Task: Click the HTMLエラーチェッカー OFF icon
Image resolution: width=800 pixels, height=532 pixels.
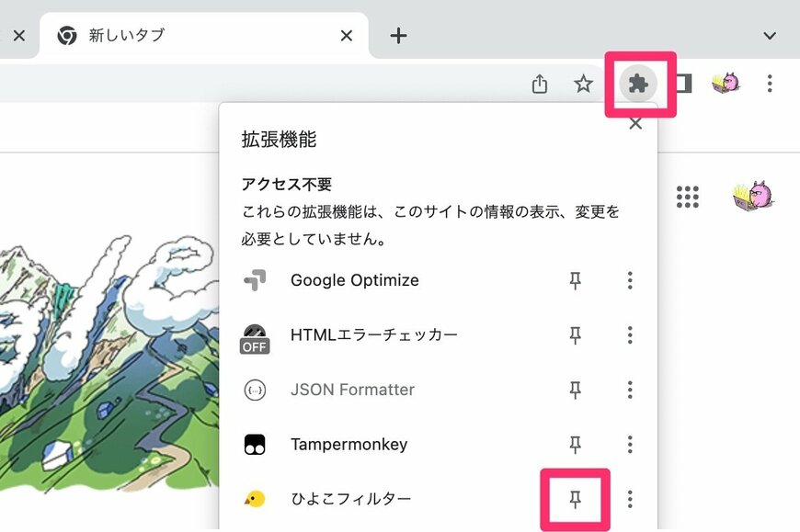Action: point(255,335)
